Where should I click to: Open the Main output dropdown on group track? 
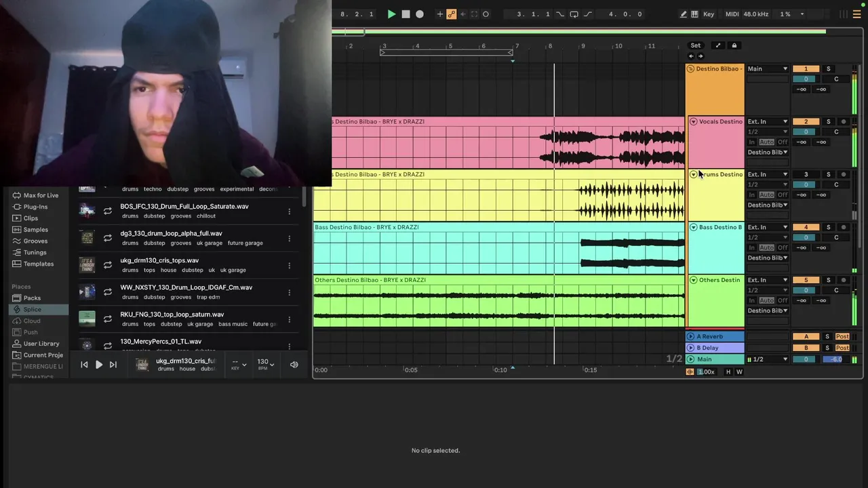[x=768, y=68]
